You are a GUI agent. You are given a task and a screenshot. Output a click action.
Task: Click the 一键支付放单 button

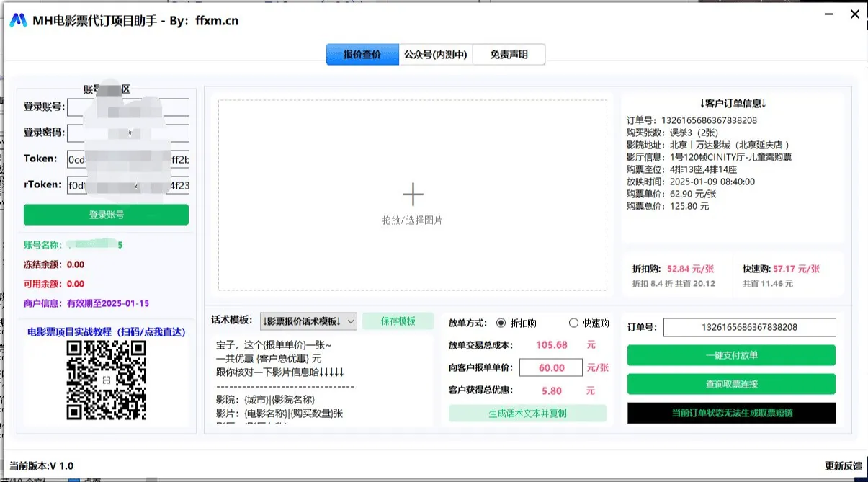tap(730, 354)
